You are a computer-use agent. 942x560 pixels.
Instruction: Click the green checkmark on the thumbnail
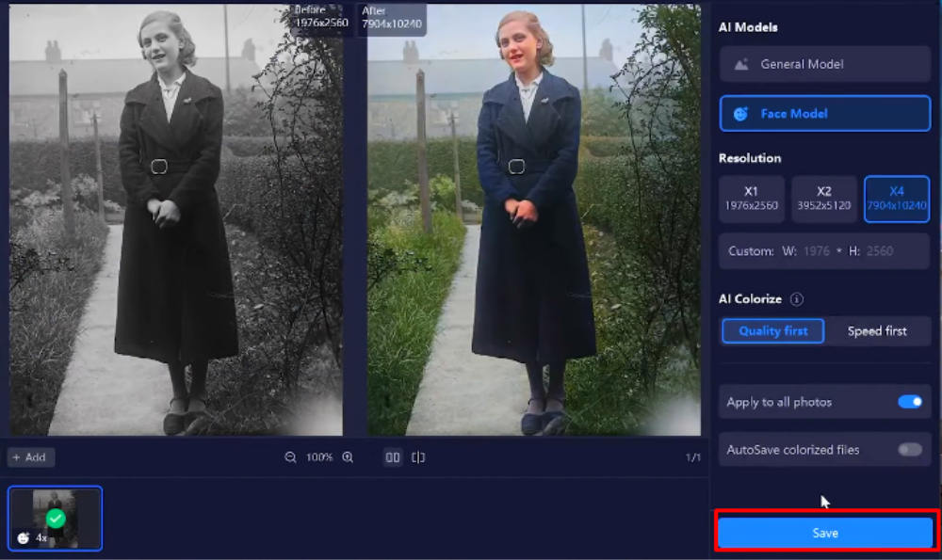56,519
